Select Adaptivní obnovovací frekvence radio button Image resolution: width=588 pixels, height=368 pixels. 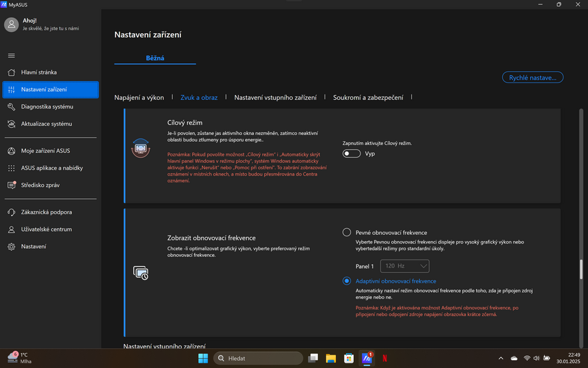coord(347,281)
